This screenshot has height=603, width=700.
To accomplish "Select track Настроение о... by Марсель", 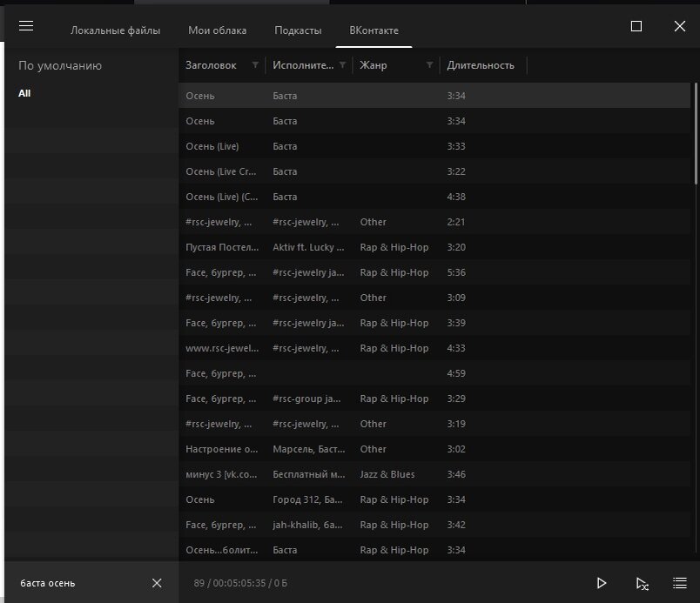I will pos(434,449).
